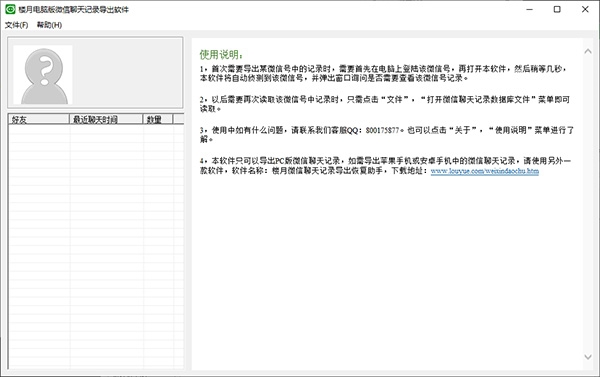
Task: Click instruction paragraph 4 beginning 本软件只可以导出
Action: (x=385, y=166)
